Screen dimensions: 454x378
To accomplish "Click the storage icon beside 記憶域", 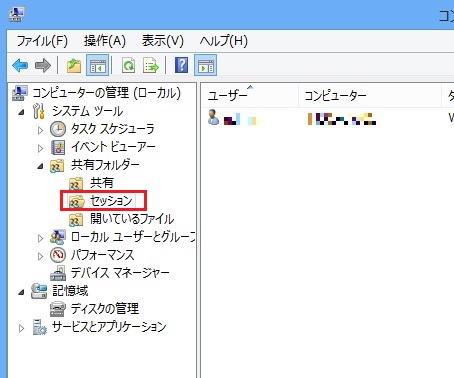I will 39,291.
